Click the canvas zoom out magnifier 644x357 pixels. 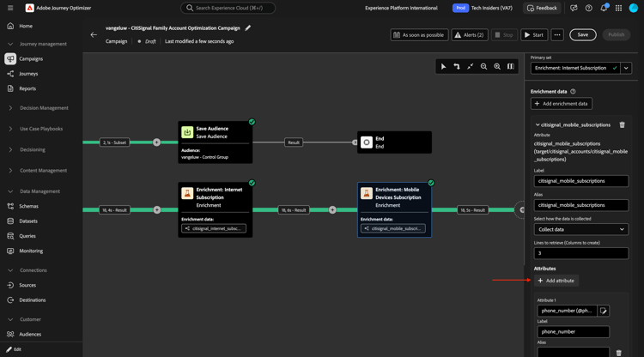coord(483,66)
